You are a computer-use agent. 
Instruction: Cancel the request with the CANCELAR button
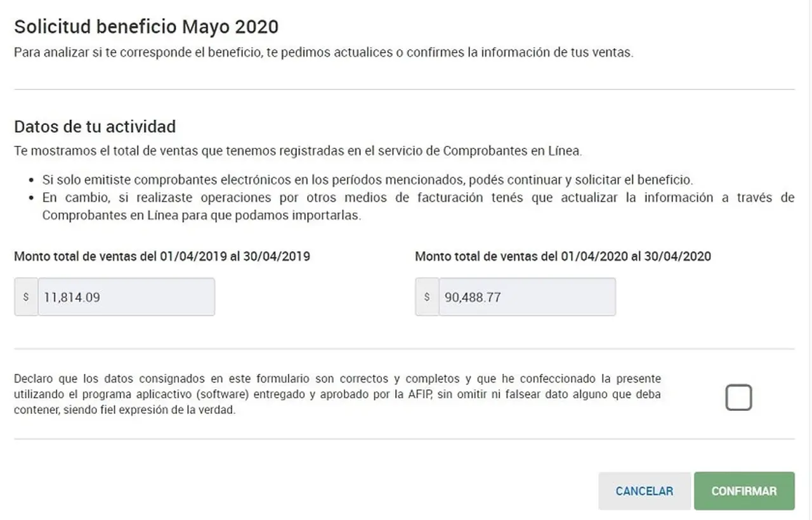[645, 491]
